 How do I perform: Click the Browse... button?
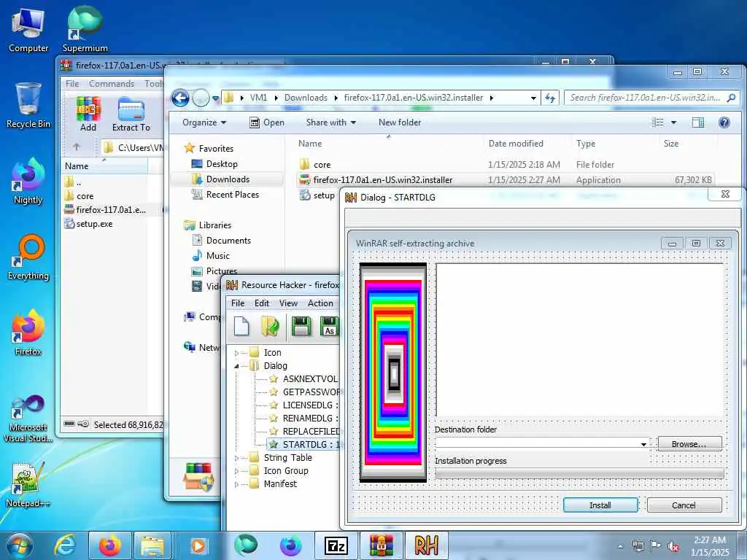click(689, 444)
